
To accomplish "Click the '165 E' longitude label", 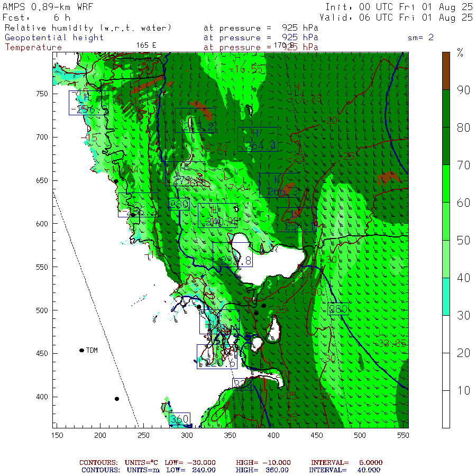I will (x=146, y=45).
